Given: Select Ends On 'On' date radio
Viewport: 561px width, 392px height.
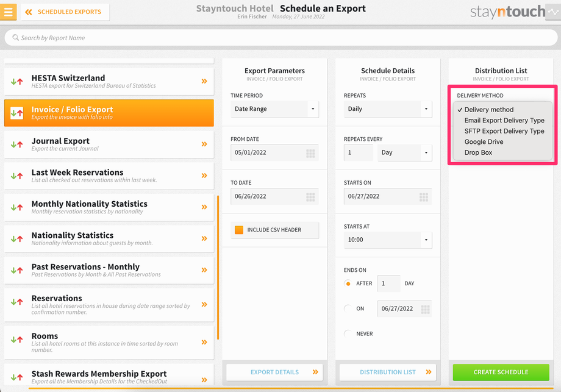Looking at the screenshot, I should 348,308.
